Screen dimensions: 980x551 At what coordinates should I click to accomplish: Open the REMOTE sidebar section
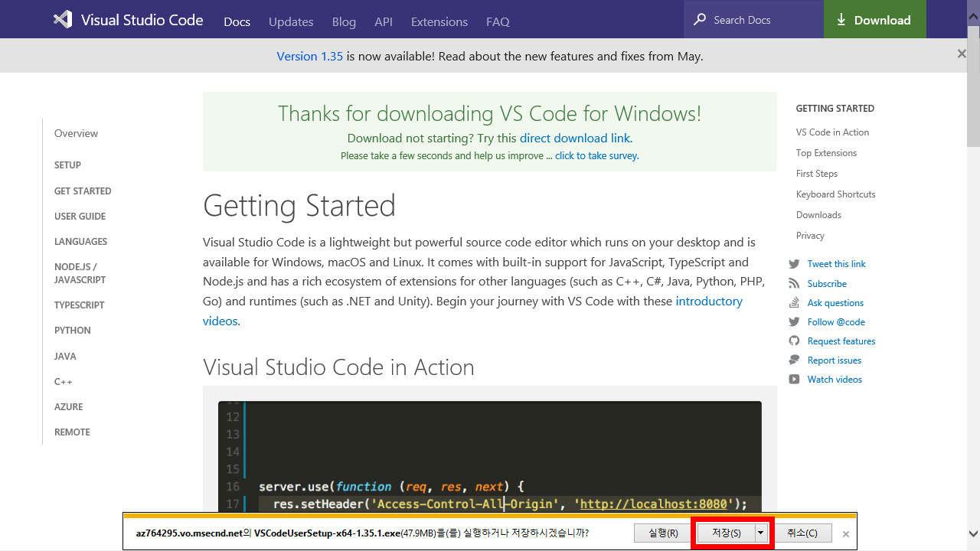72,432
